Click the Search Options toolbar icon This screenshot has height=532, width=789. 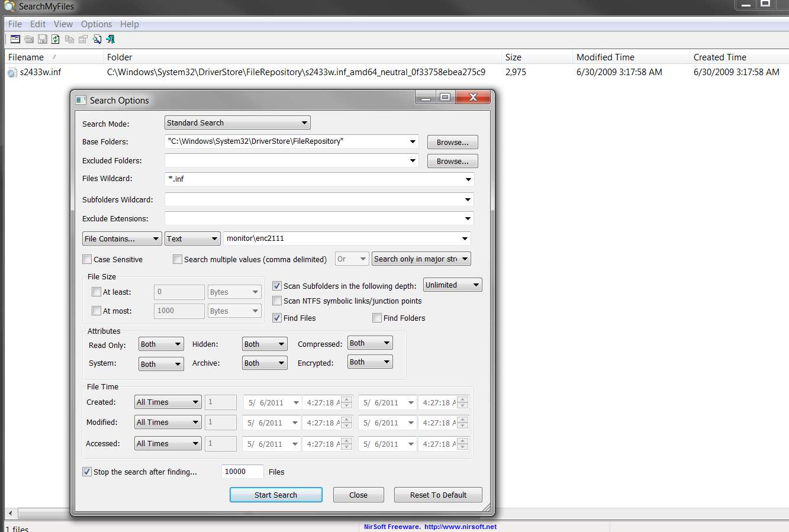point(15,39)
